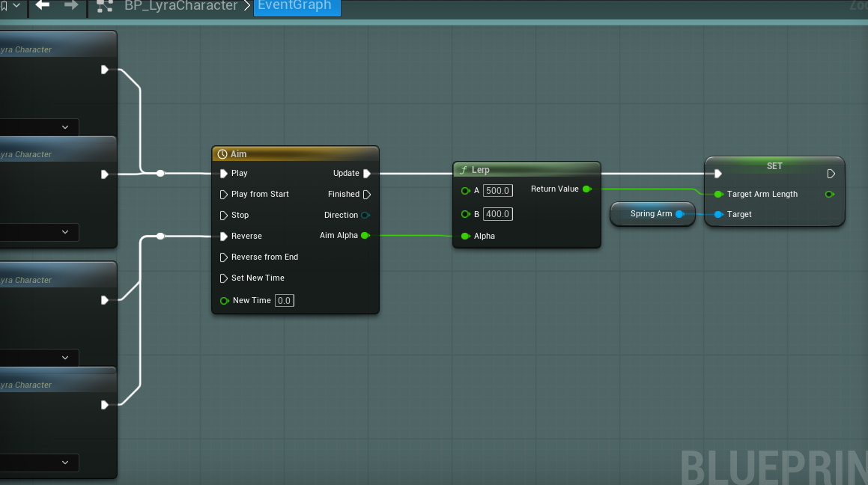
Task: Click exec output pin of third Lyra Character node
Action: 105,300
